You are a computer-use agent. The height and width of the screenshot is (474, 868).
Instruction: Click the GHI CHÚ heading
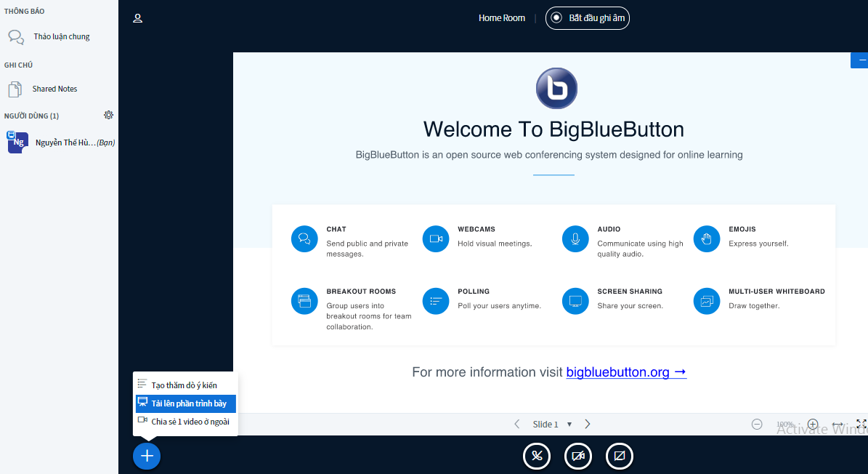[x=18, y=65]
